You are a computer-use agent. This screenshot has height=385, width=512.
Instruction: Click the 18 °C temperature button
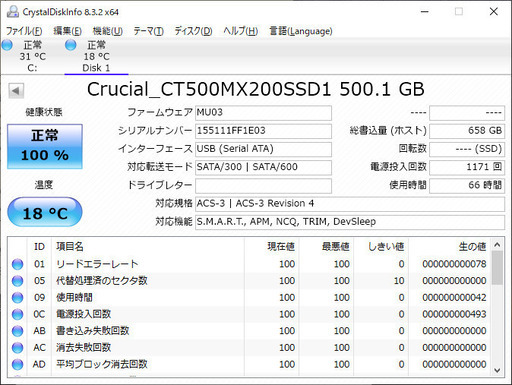[x=45, y=212]
